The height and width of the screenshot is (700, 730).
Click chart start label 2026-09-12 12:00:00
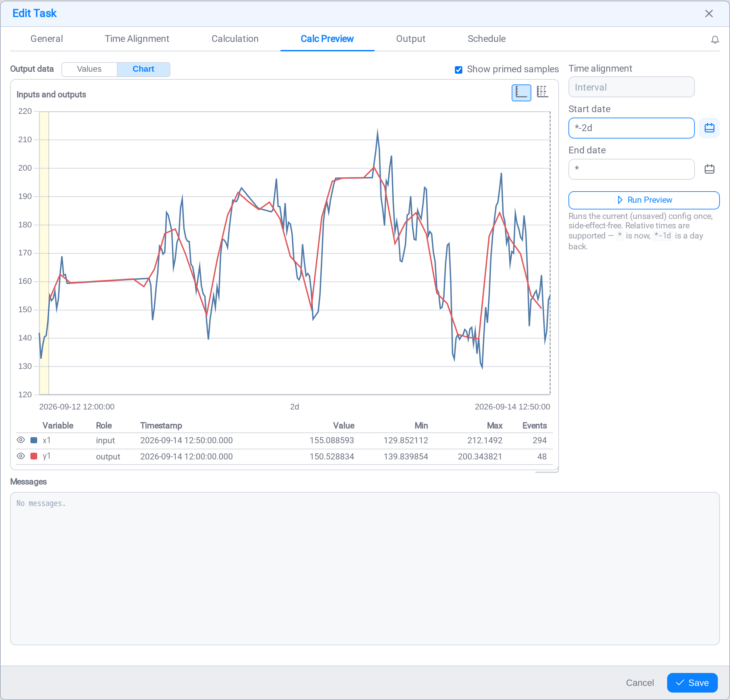[77, 407]
